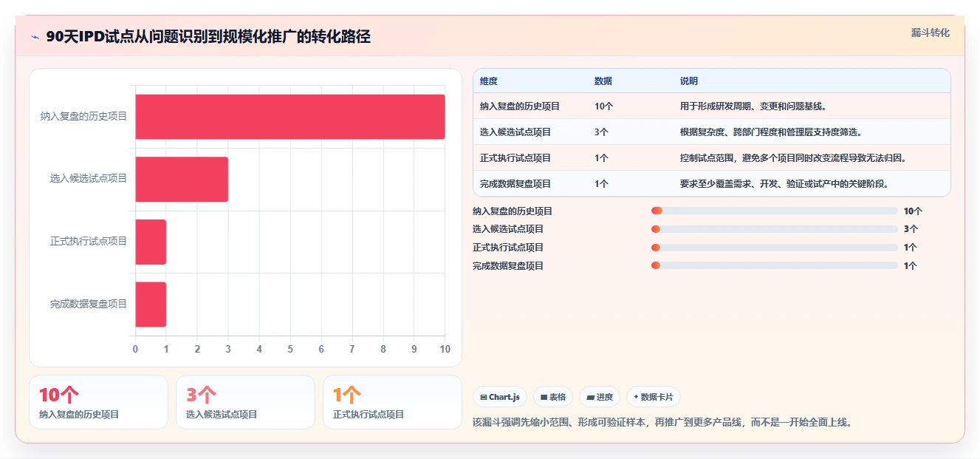Viewport: 980px width, 459px height.
Task: Click table cell 完成数据复盘项目
Action: 515,184
